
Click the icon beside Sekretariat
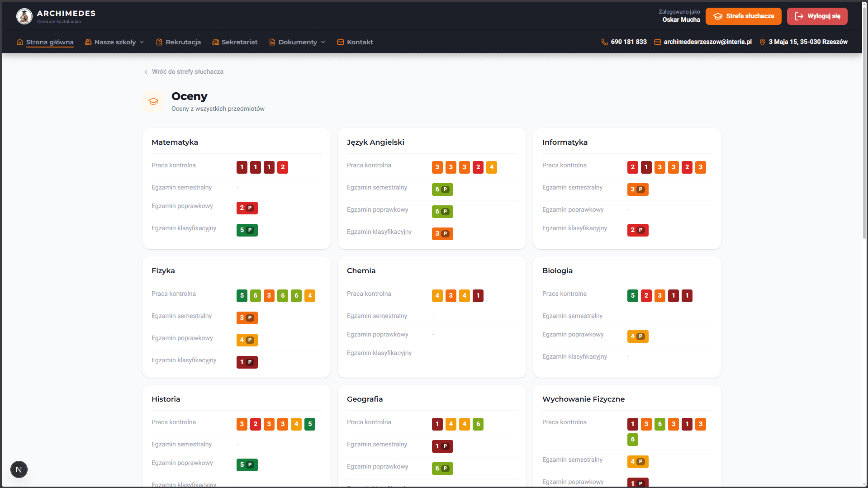click(216, 42)
